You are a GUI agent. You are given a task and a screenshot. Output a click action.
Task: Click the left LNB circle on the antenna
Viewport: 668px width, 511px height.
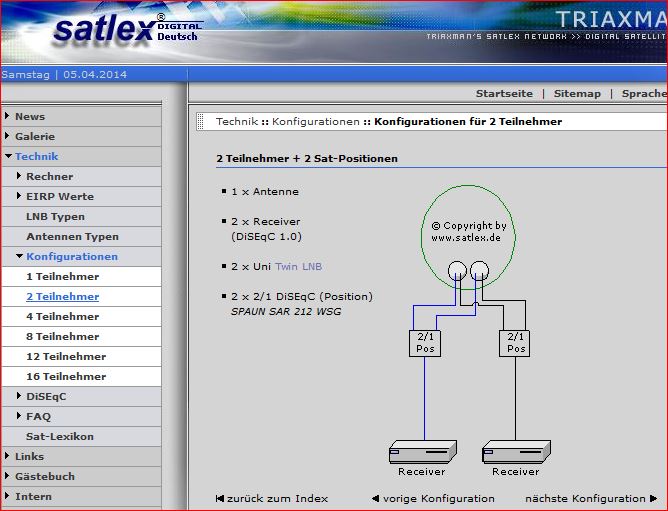click(x=457, y=270)
